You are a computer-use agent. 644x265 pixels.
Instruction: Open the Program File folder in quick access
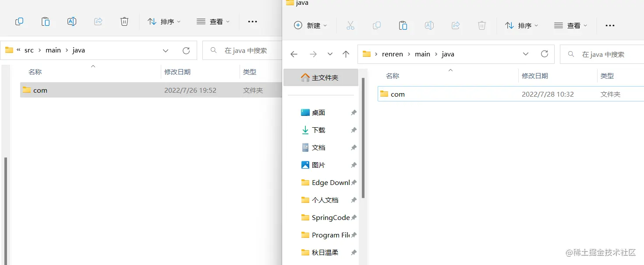click(326, 235)
